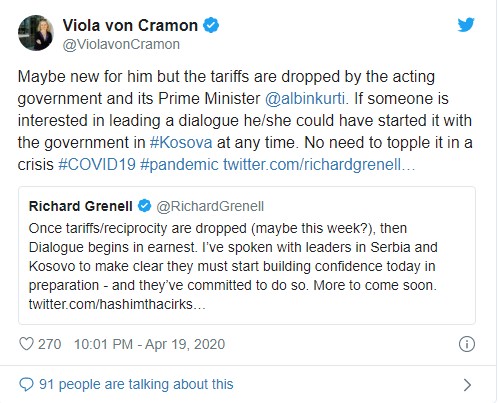Click Richard Grenell's verified badge
Image resolution: width=500 pixels, height=403 pixels.
coord(144,206)
